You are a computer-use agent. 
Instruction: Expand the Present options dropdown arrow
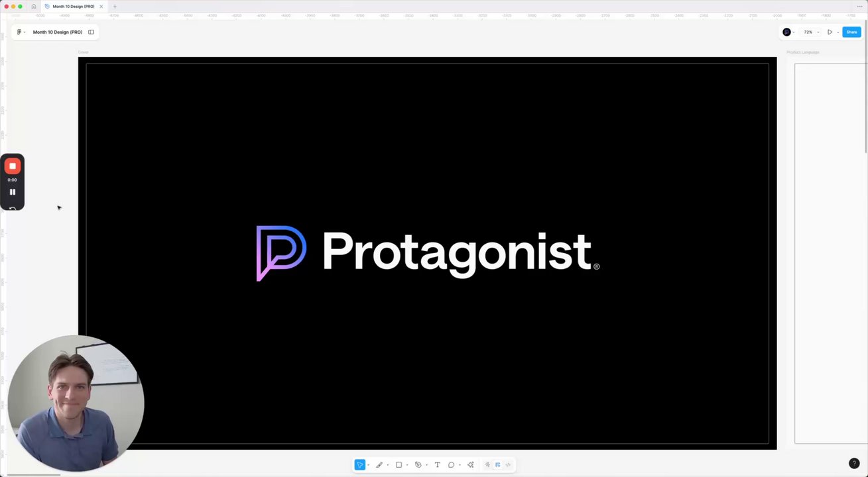coord(837,32)
